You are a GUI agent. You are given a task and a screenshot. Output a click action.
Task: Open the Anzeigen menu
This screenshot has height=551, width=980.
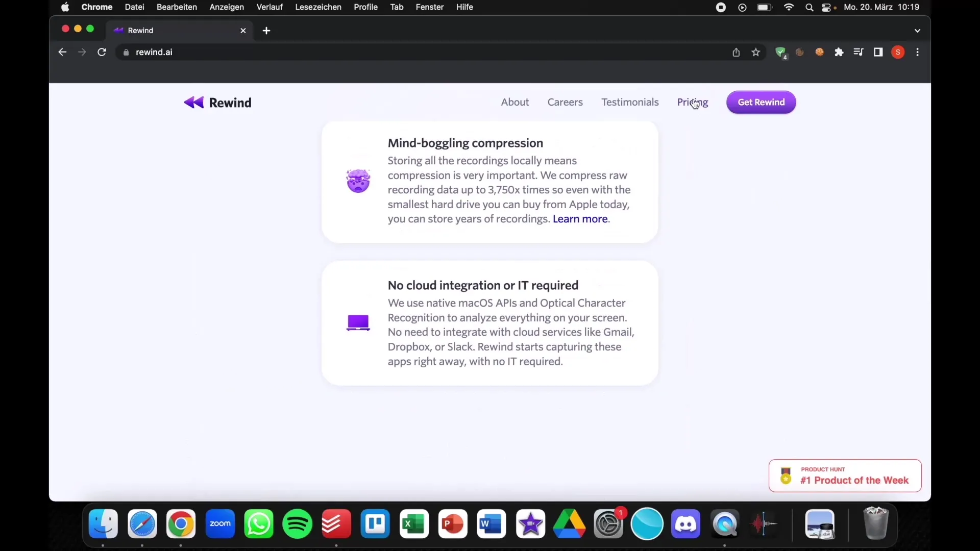tap(227, 7)
